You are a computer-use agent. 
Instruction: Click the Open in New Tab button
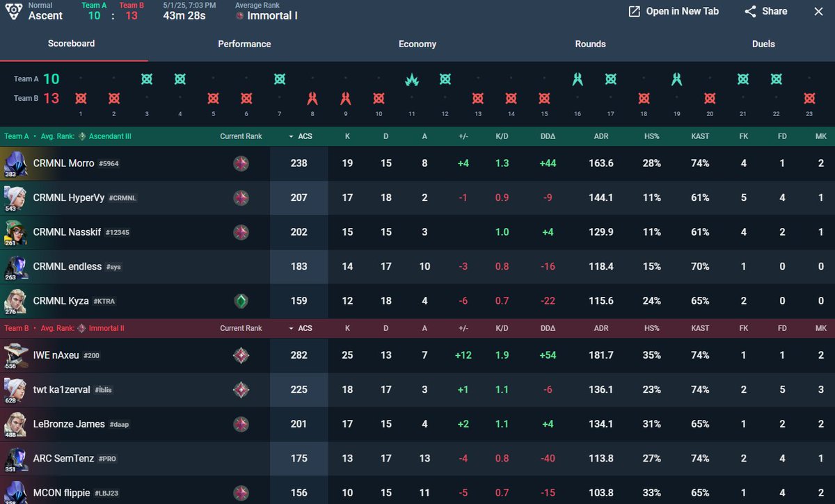pos(672,11)
